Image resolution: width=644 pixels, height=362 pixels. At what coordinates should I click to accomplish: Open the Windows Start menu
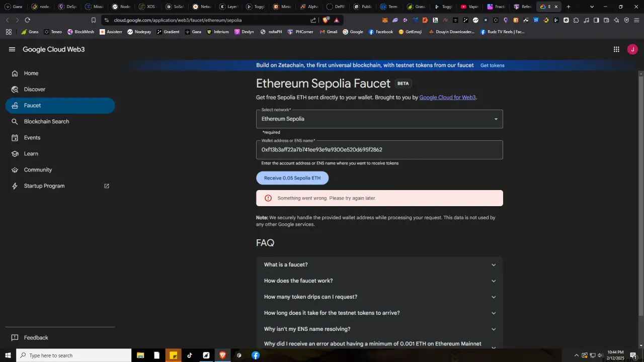(8, 355)
